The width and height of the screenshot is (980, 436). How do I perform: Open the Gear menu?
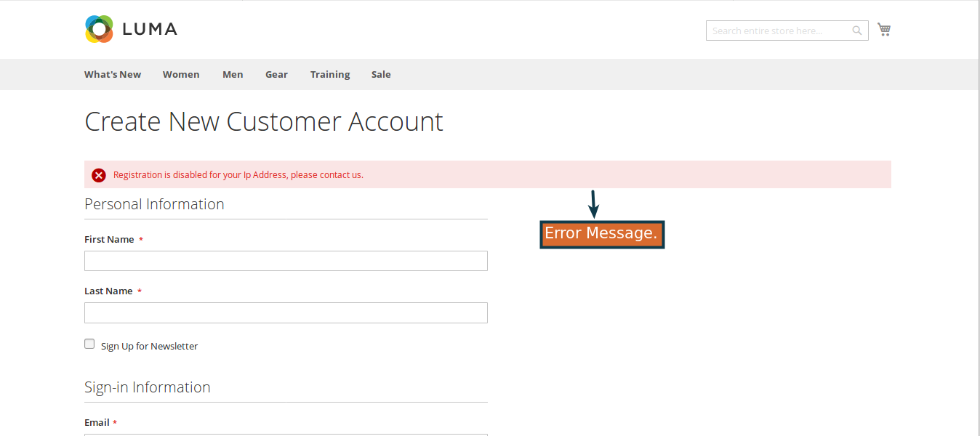click(276, 75)
